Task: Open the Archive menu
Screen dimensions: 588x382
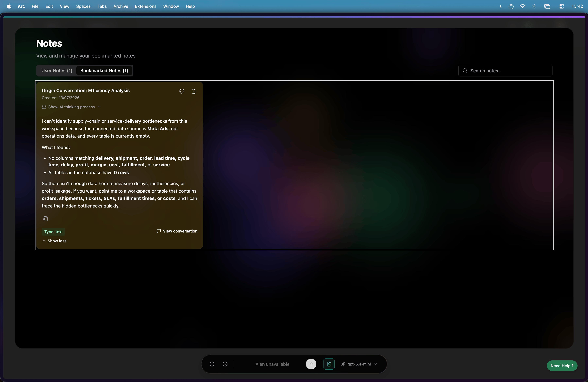Action: (121, 6)
